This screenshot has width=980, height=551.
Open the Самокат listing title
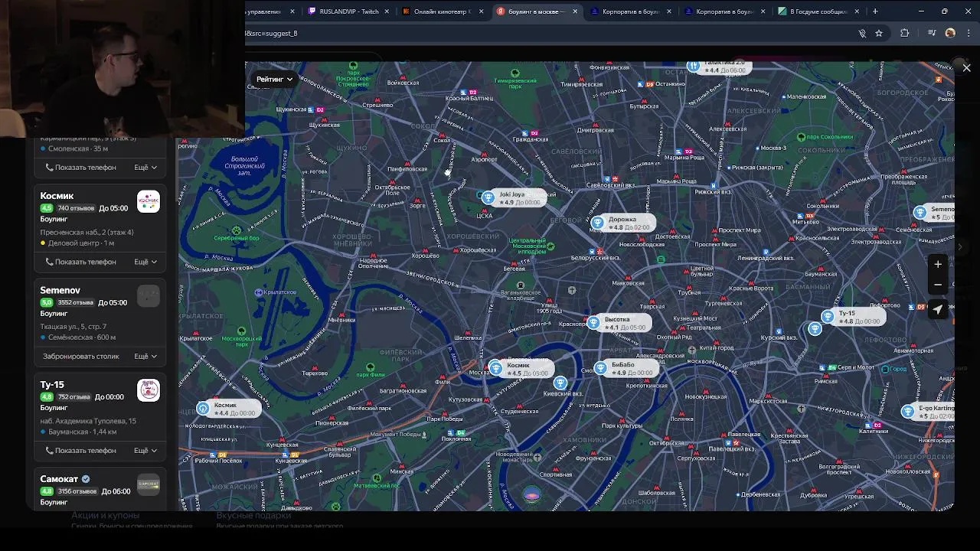[x=59, y=479]
